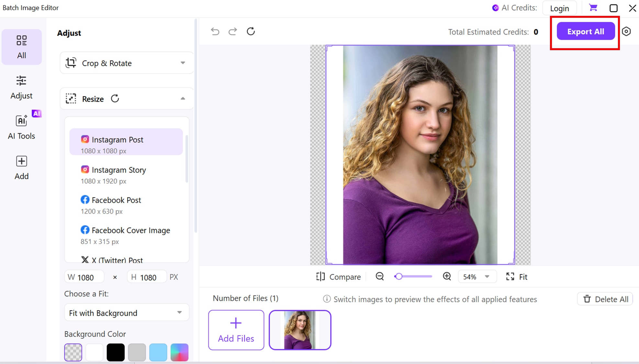This screenshot has height=364, width=639.
Task: Click the zoom in magnifier icon
Action: pos(447,276)
